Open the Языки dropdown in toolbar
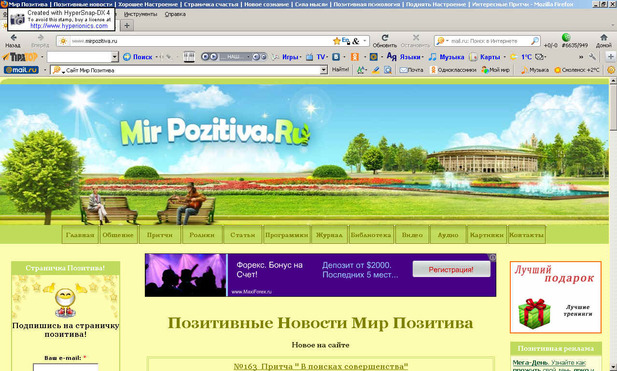The width and height of the screenshot is (617, 371). point(406,57)
